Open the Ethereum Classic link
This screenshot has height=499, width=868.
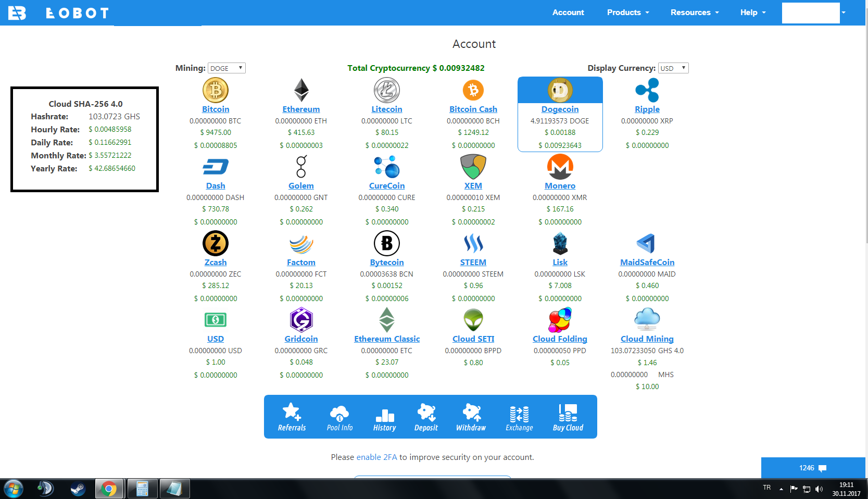pyautogui.click(x=387, y=339)
